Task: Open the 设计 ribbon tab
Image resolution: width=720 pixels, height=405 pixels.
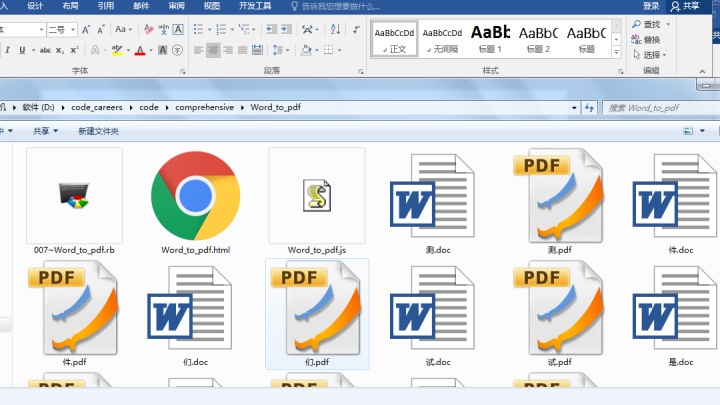Action: [35, 6]
